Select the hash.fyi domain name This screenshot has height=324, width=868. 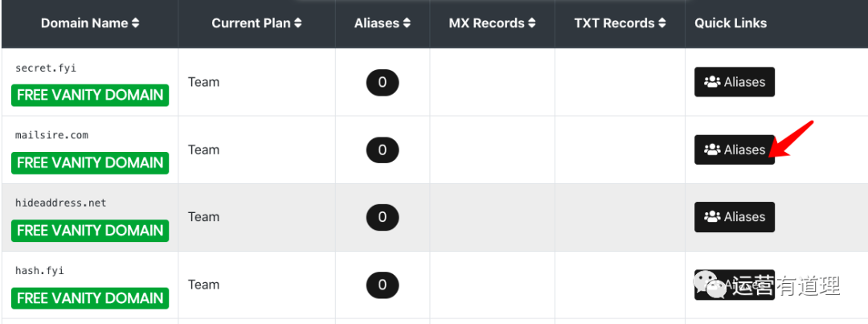(40, 271)
